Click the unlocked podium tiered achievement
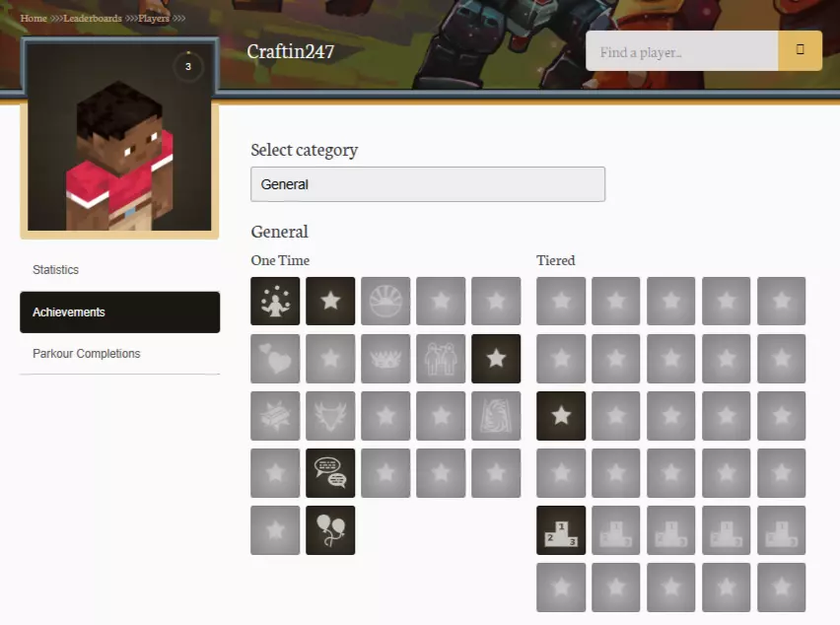 click(561, 530)
